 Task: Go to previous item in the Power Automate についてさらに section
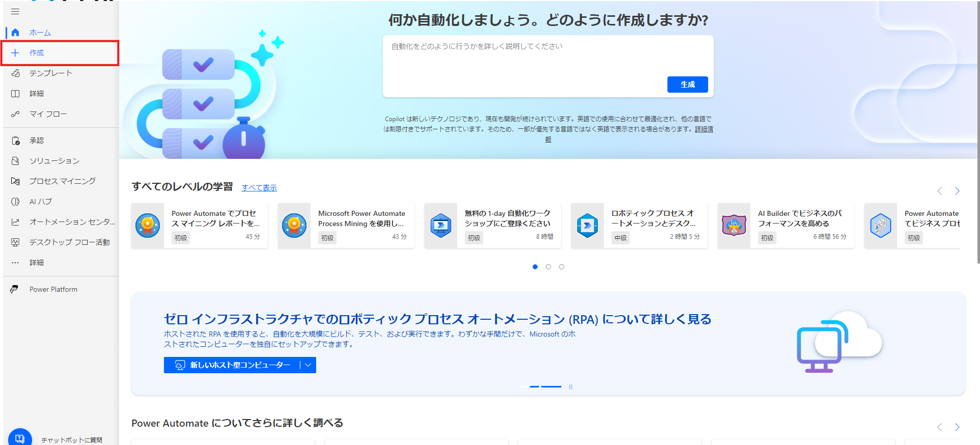pyautogui.click(x=940, y=427)
